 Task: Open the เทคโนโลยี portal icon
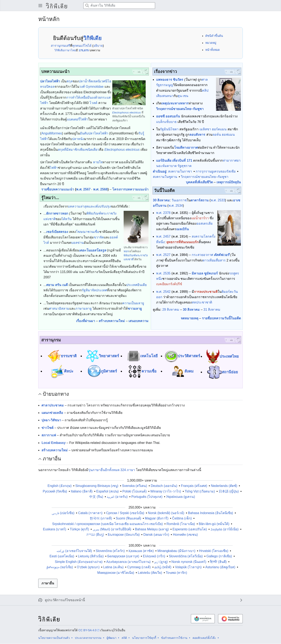pyautogui.click(x=133, y=356)
